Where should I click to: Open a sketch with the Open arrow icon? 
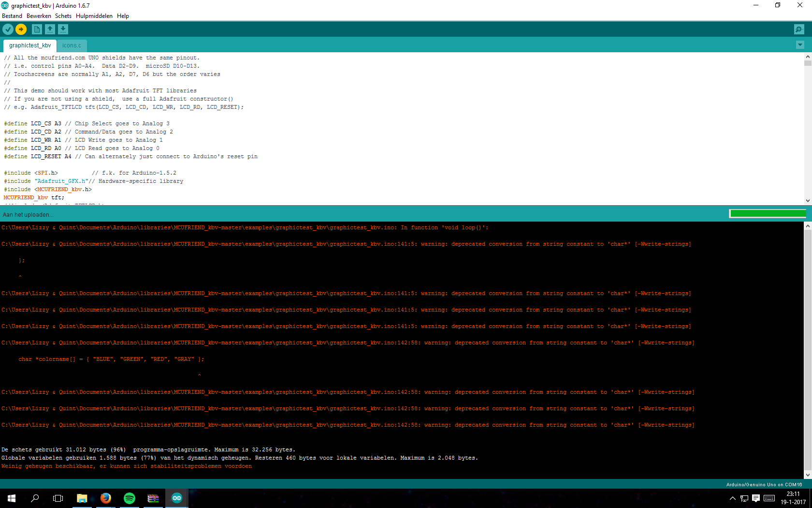click(50, 30)
